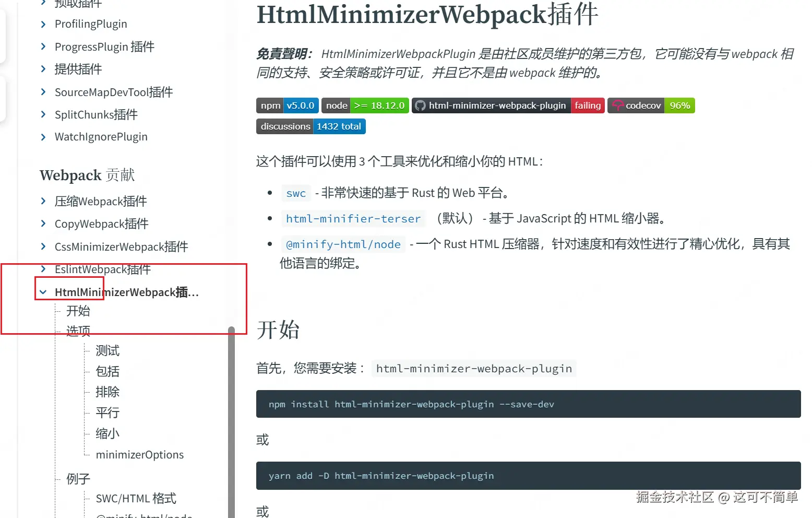Click the 开始 heading in the article
812x518 pixels.
point(278,330)
